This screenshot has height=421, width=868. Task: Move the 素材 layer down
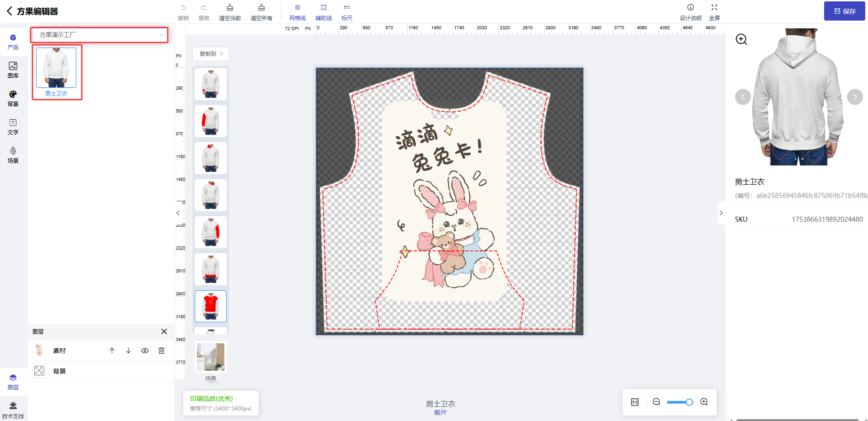(x=128, y=351)
